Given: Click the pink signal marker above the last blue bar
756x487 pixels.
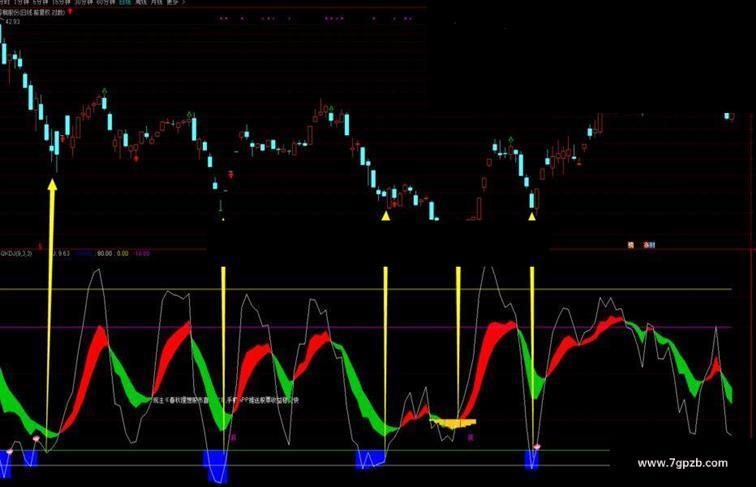Looking at the screenshot, I should (x=537, y=447).
